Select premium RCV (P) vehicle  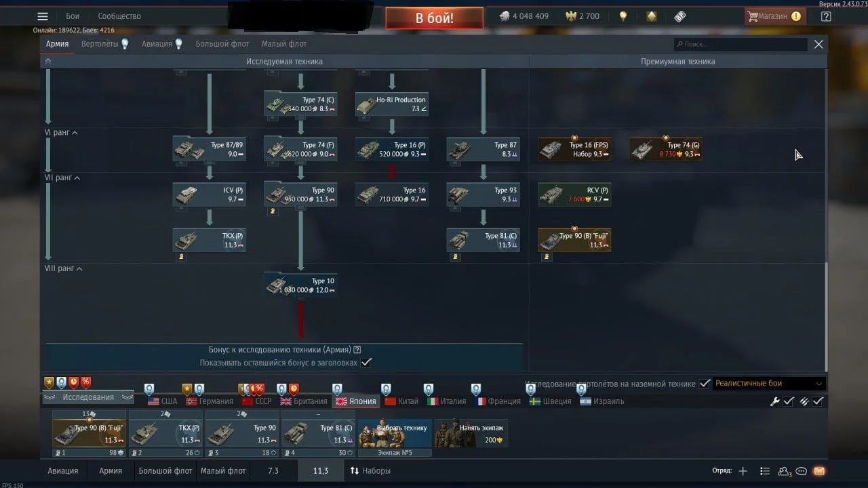pyautogui.click(x=574, y=195)
